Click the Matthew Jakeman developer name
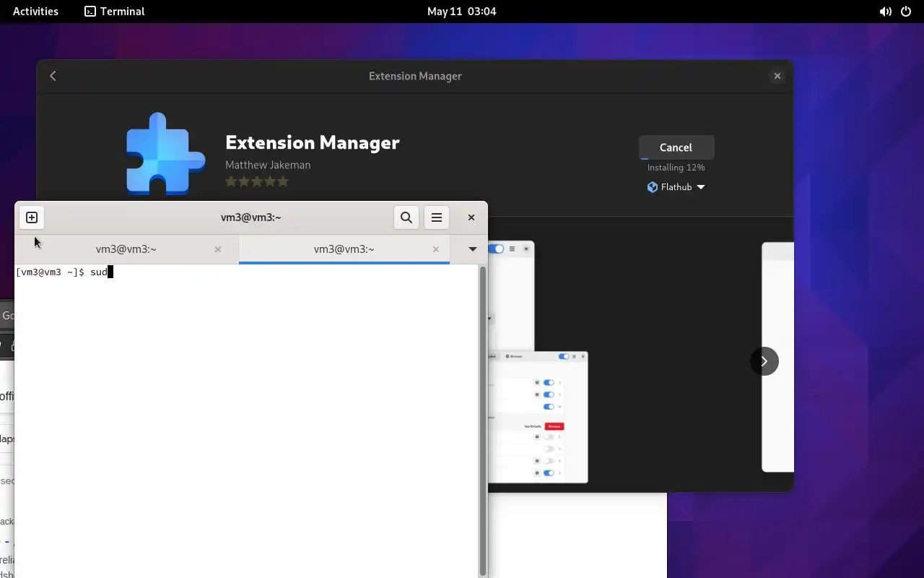The height and width of the screenshot is (578, 924). (x=268, y=165)
